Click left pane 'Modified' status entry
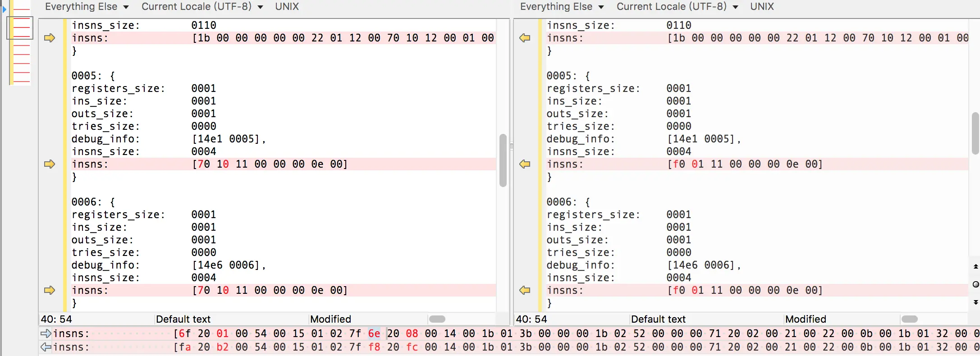 click(330, 319)
